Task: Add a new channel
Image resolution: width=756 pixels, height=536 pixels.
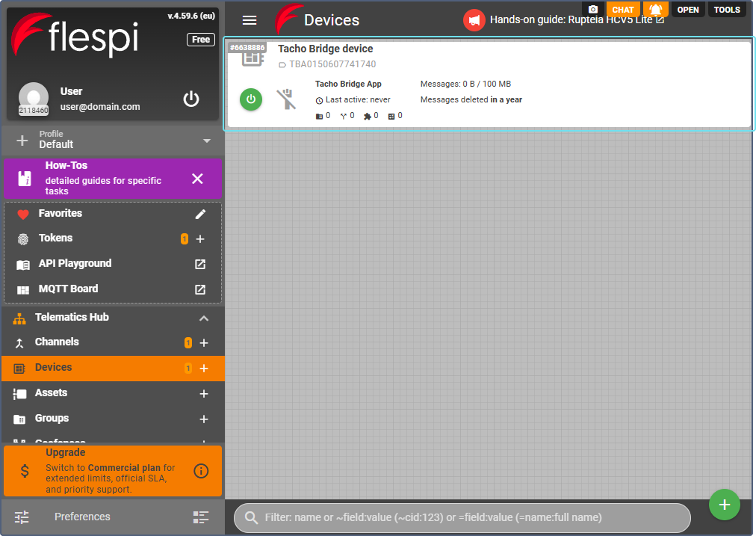Action: tap(204, 342)
